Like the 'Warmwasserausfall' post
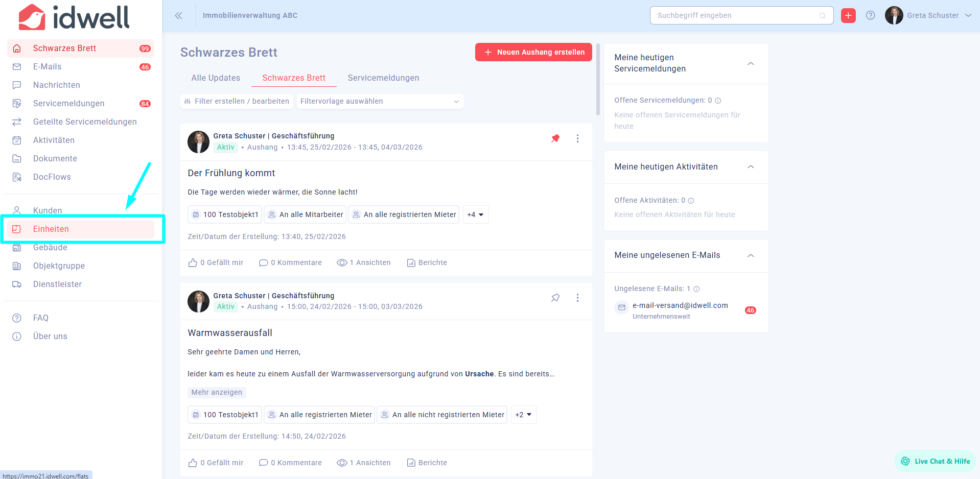 tap(216, 463)
